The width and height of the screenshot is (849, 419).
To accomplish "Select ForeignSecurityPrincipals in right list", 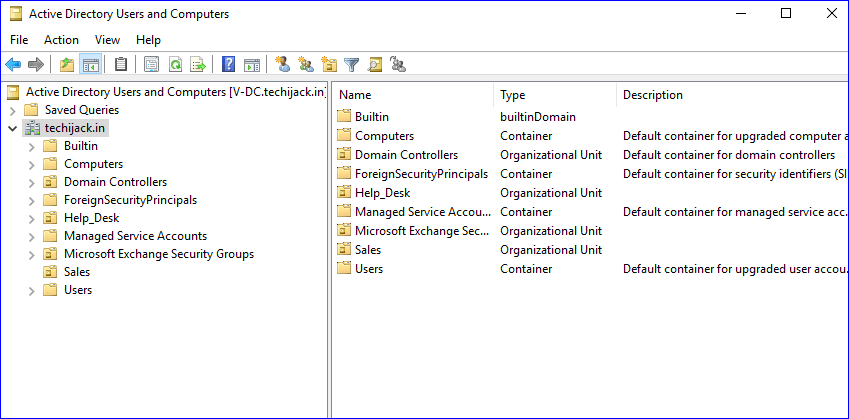I will pos(421,174).
